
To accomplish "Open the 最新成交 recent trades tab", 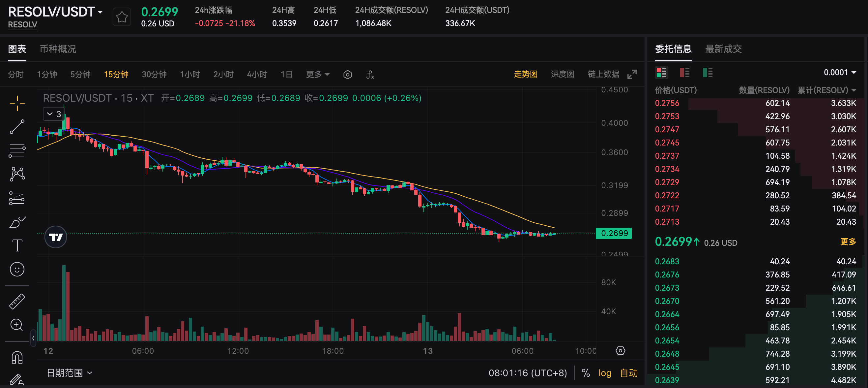I will tap(723, 49).
